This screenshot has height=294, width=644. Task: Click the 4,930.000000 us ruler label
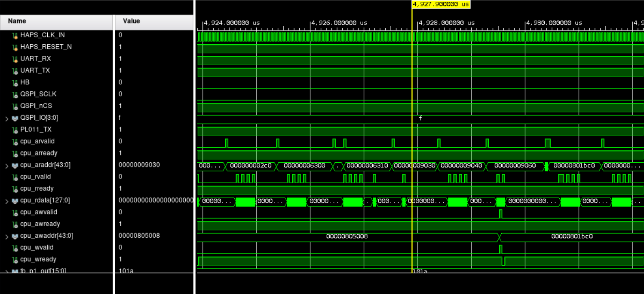[x=554, y=23]
